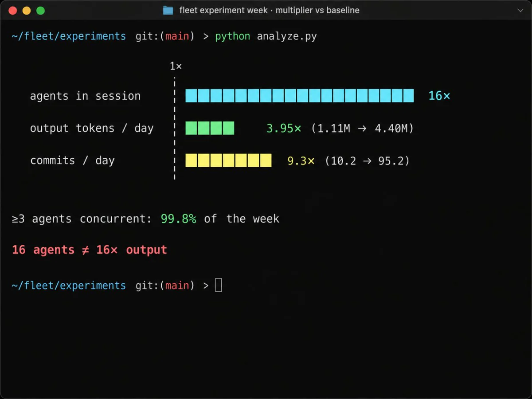This screenshot has height=399, width=532.
Task: Open the chevron dropdown in the title bar
Action: point(520,10)
